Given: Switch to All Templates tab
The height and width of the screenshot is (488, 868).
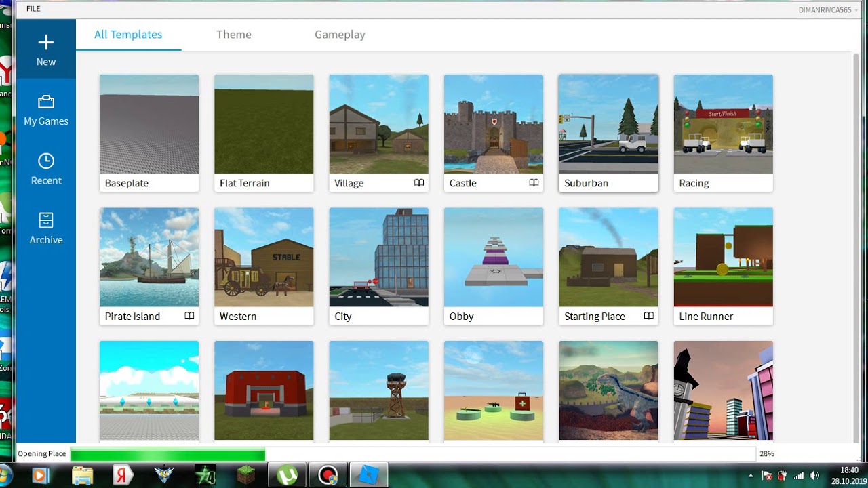Looking at the screenshot, I should coord(128,35).
